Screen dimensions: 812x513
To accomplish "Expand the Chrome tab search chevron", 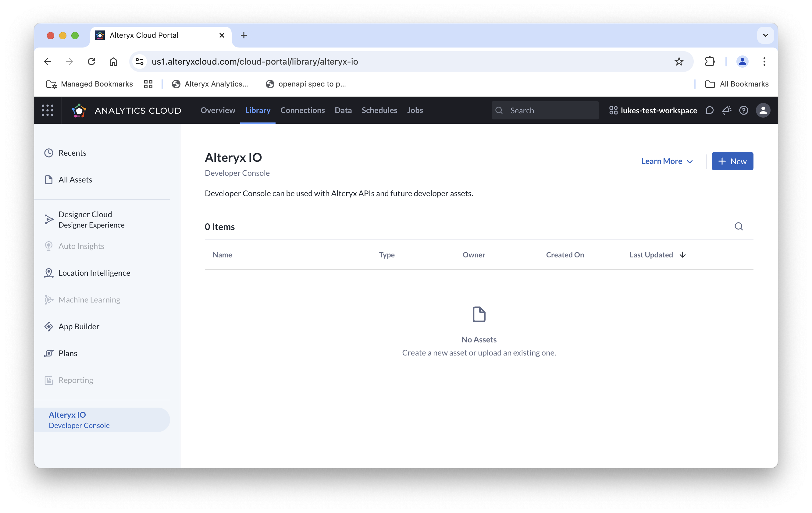I will pyautogui.click(x=765, y=35).
